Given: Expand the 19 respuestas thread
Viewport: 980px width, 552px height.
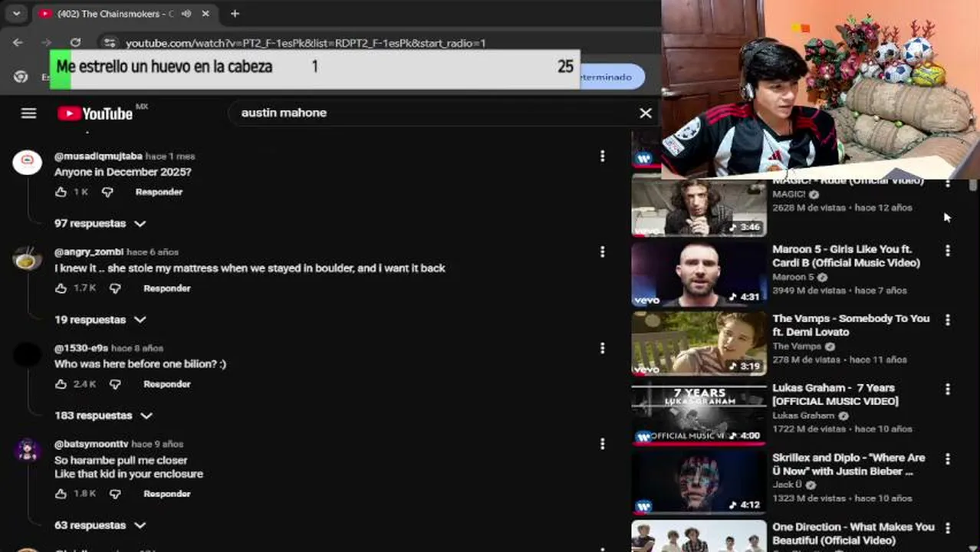Looking at the screenshot, I should (100, 320).
